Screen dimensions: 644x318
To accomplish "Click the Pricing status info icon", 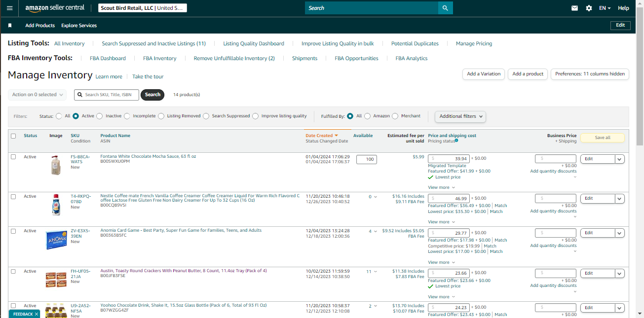I will (x=456, y=141).
